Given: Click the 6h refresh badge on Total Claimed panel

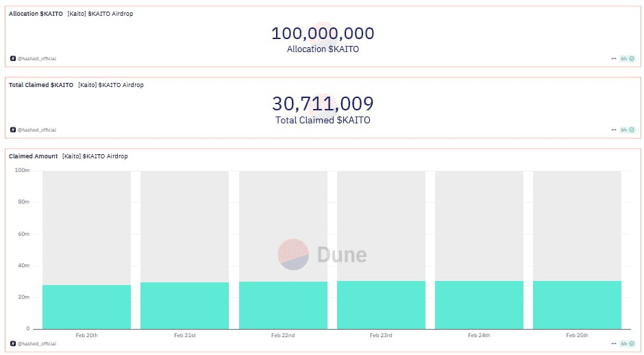Looking at the screenshot, I should (628, 130).
